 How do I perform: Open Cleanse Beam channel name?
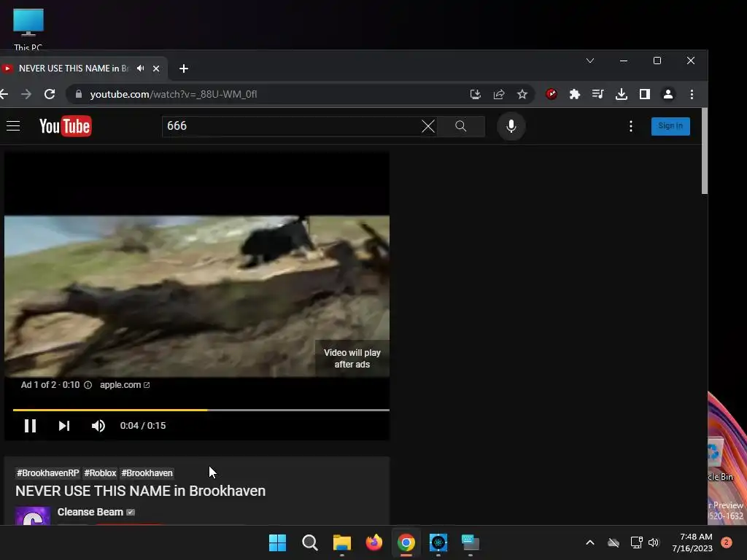coord(90,512)
